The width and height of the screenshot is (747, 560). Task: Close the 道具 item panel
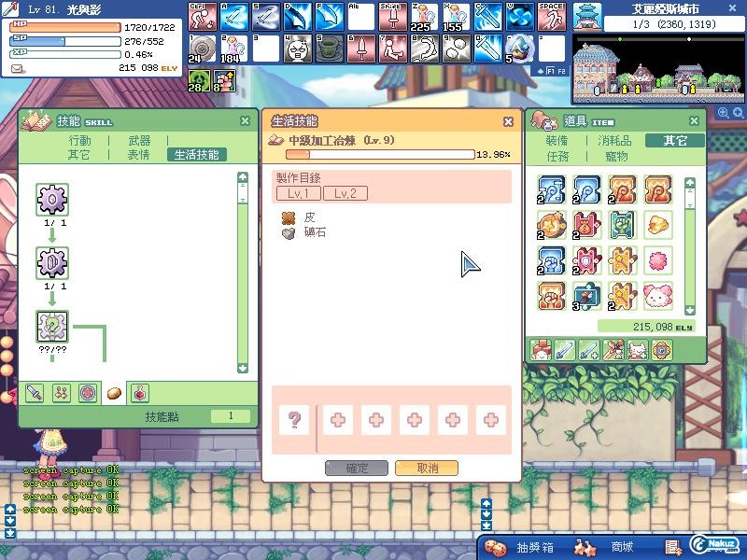coord(694,120)
